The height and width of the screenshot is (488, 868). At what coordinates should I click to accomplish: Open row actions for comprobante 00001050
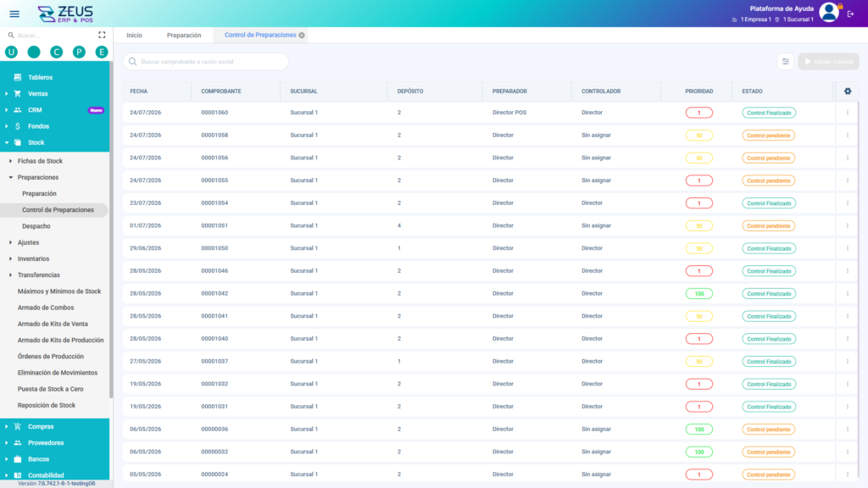click(x=847, y=248)
